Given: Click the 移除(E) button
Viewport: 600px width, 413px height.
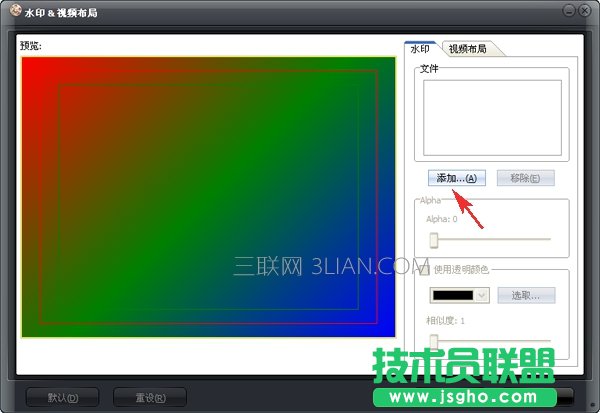Looking at the screenshot, I should (x=525, y=178).
